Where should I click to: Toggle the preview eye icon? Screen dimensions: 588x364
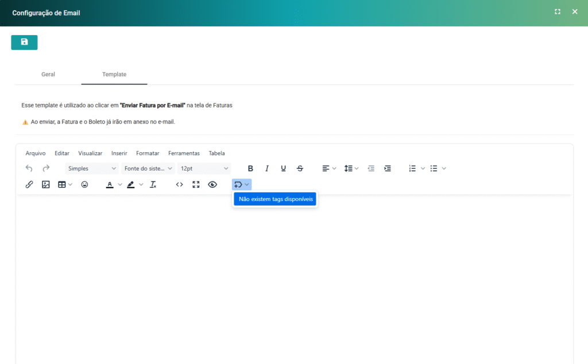212,185
